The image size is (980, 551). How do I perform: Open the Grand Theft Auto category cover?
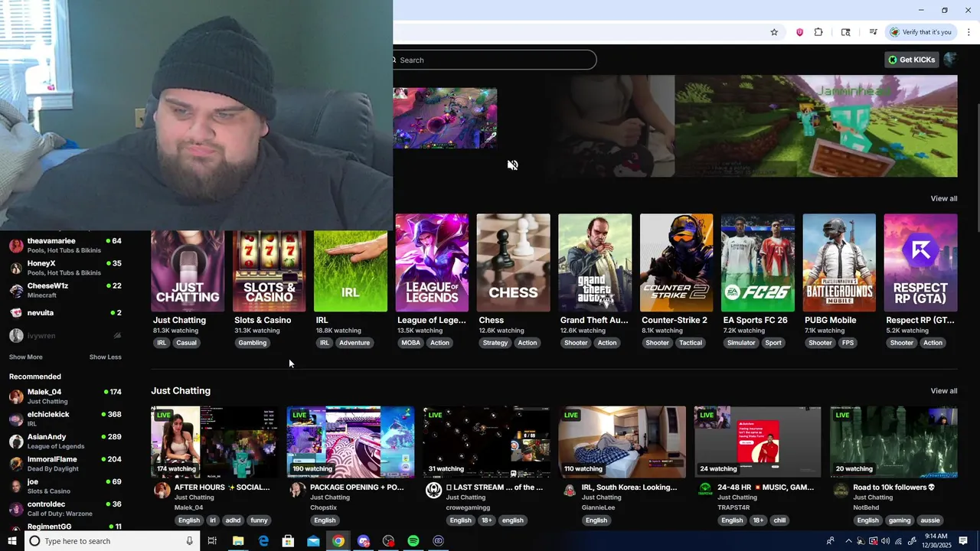pyautogui.click(x=595, y=262)
